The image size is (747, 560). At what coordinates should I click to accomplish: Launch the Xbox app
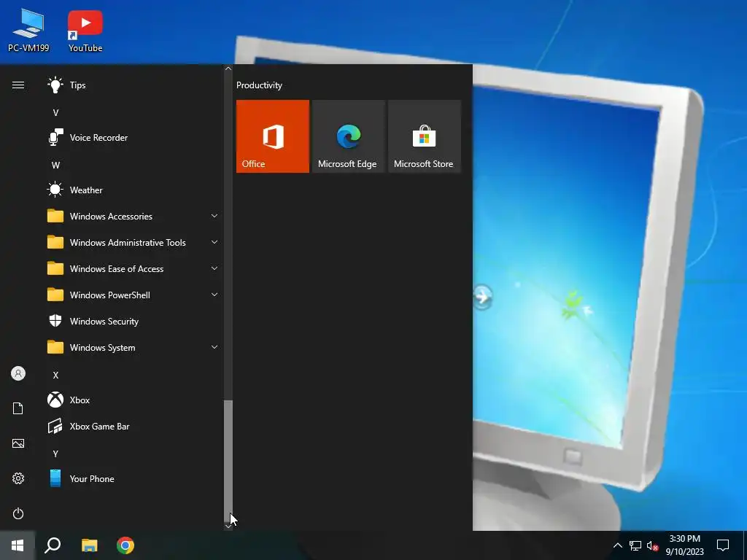[133, 400]
